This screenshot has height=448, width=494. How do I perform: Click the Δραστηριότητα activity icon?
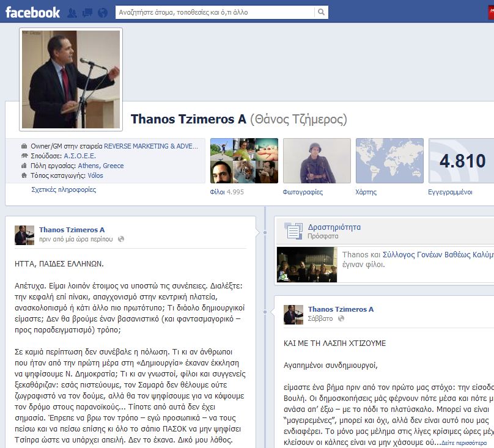293,231
